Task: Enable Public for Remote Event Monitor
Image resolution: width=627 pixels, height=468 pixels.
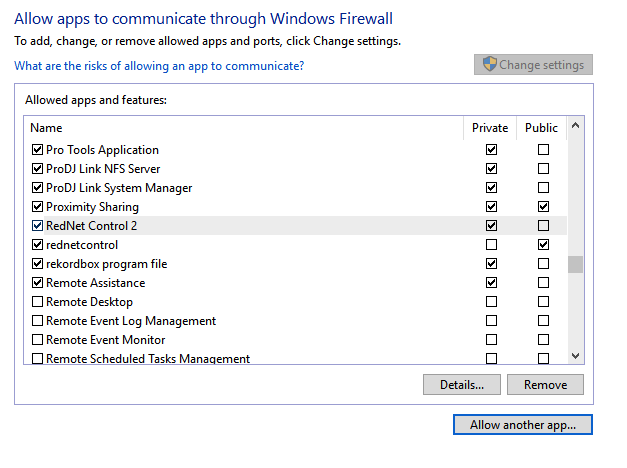Action: (543, 340)
